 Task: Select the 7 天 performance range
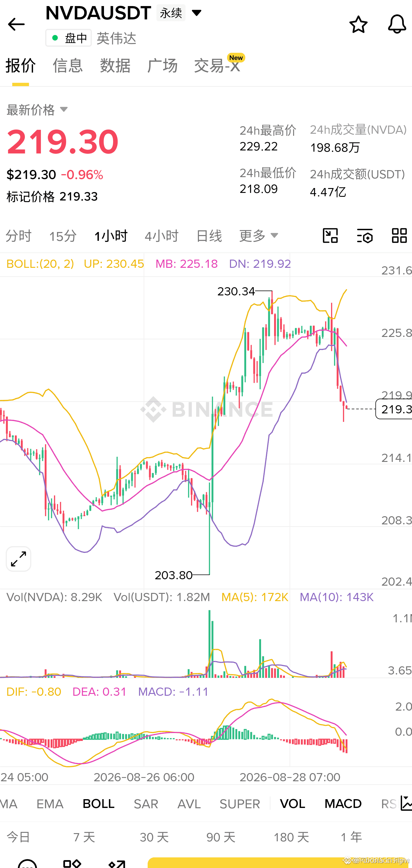tap(84, 837)
